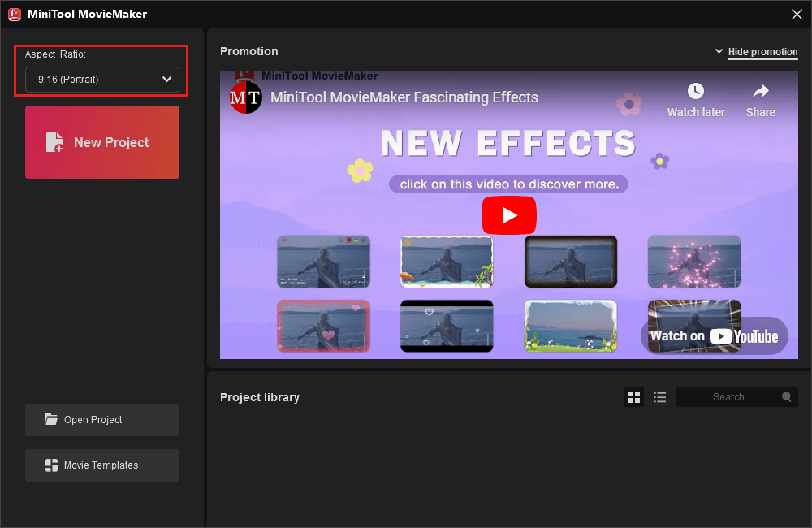Click the Watch later clock icon
Image resolution: width=812 pixels, height=528 pixels.
click(x=696, y=91)
